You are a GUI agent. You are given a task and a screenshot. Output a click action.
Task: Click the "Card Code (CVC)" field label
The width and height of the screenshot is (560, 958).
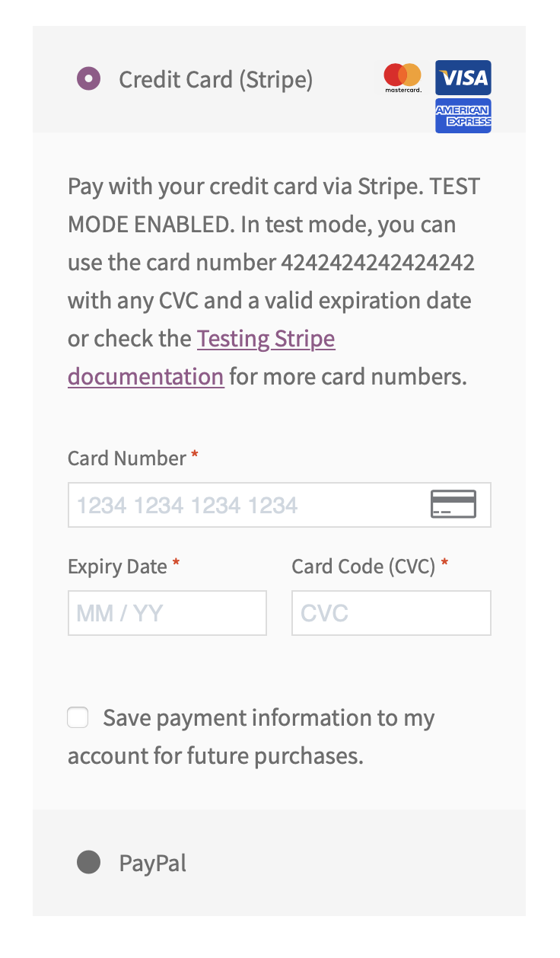[x=363, y=567]
